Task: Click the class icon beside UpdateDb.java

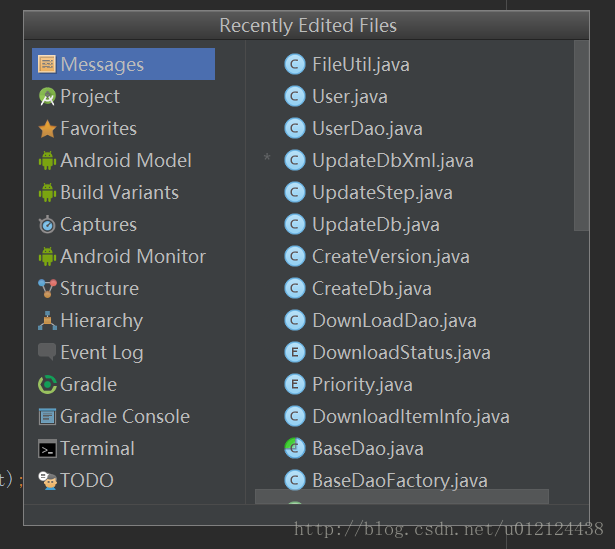Action: pyautogui.click(x=295, y=225)
